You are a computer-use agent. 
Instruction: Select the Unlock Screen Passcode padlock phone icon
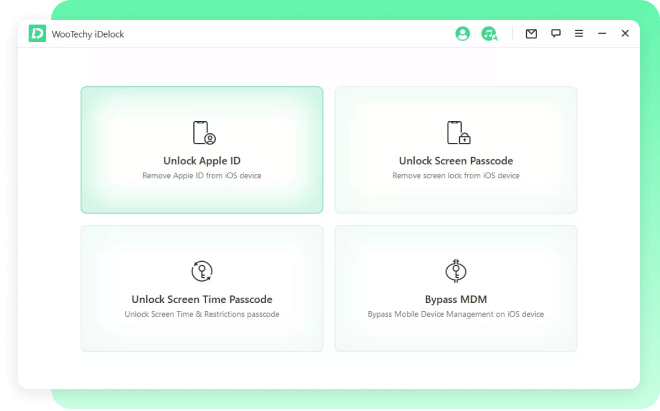[x=457, y=132]
